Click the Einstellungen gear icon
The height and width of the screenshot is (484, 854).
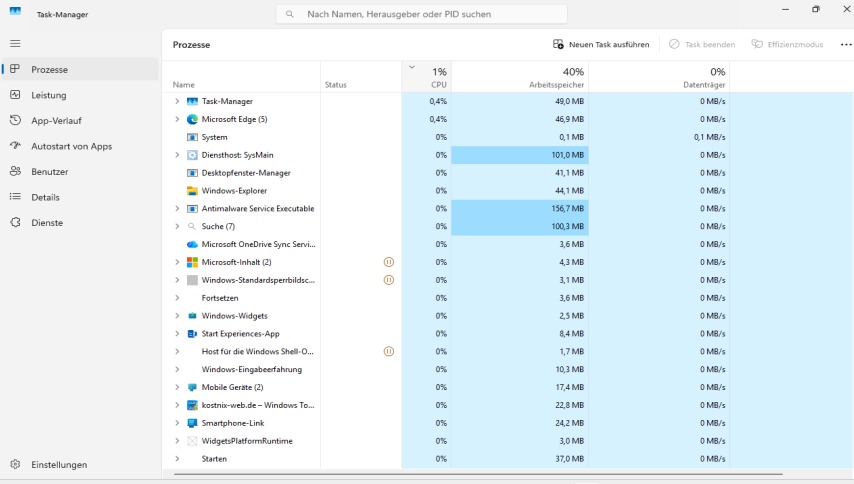pyautogui.click(x=15, y=464)
